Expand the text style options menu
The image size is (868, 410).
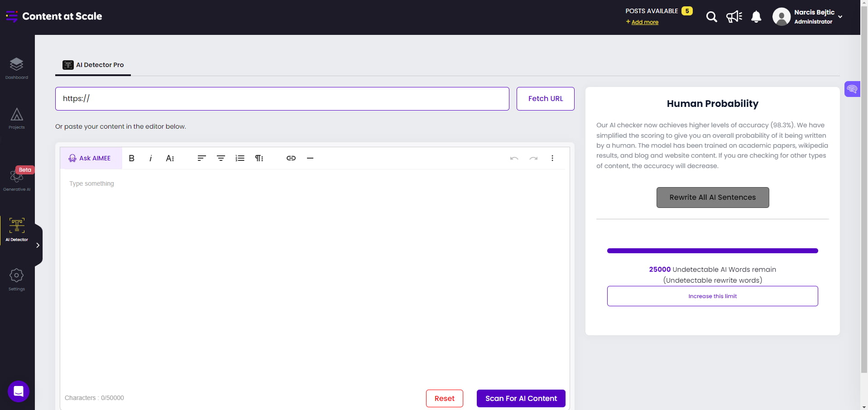[x=170, y=158]
